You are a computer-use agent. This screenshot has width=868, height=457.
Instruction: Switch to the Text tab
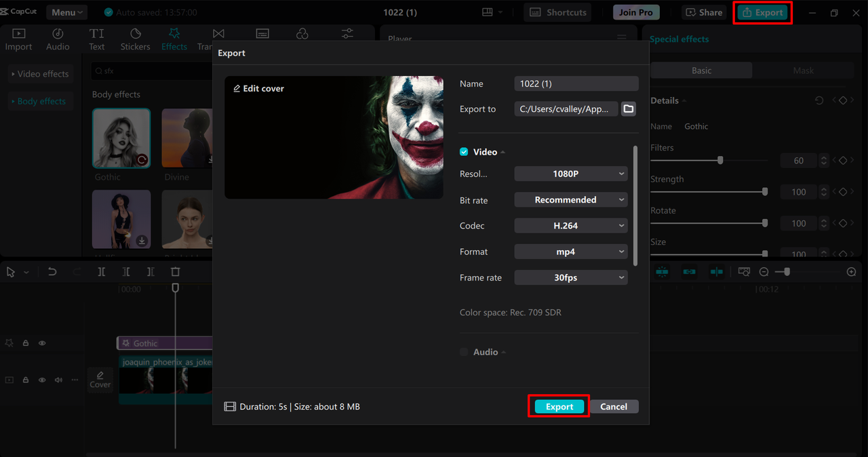97,39
